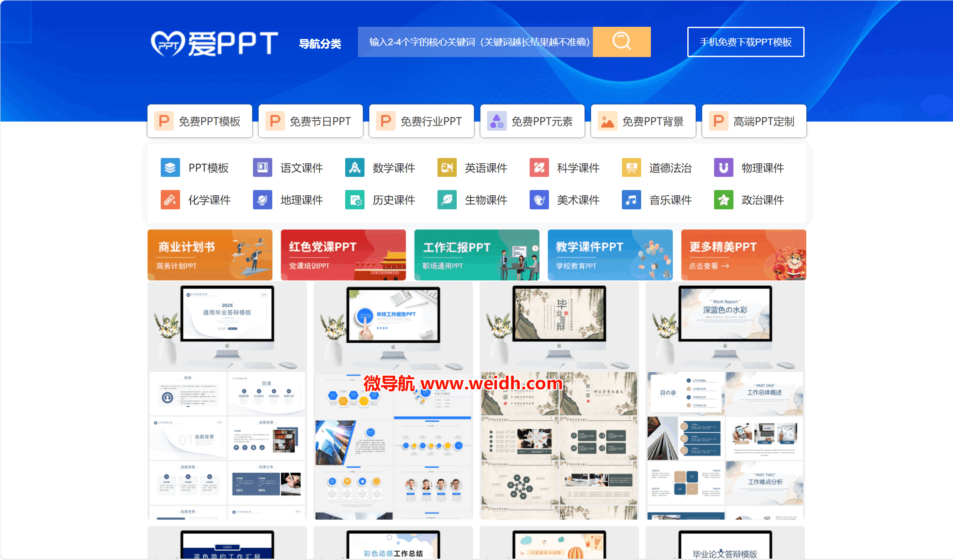This screenshot has width=953, height=560.
Task: Click the 物理课件 magnet icon
Action: point(724,168)
